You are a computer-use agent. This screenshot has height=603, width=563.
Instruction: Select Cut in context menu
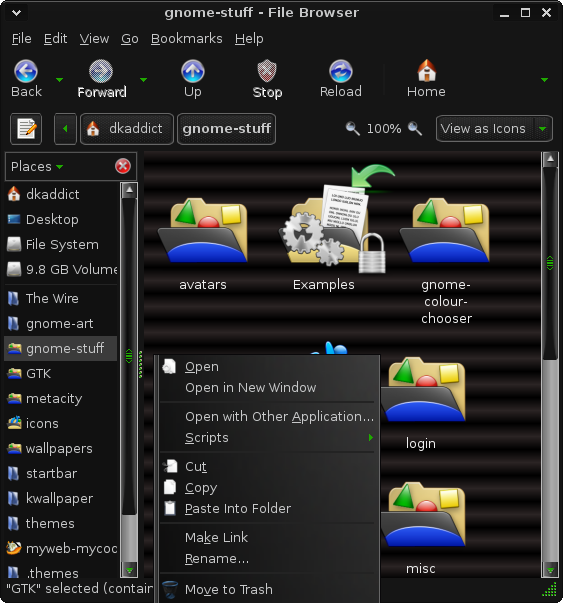[267, 467]
